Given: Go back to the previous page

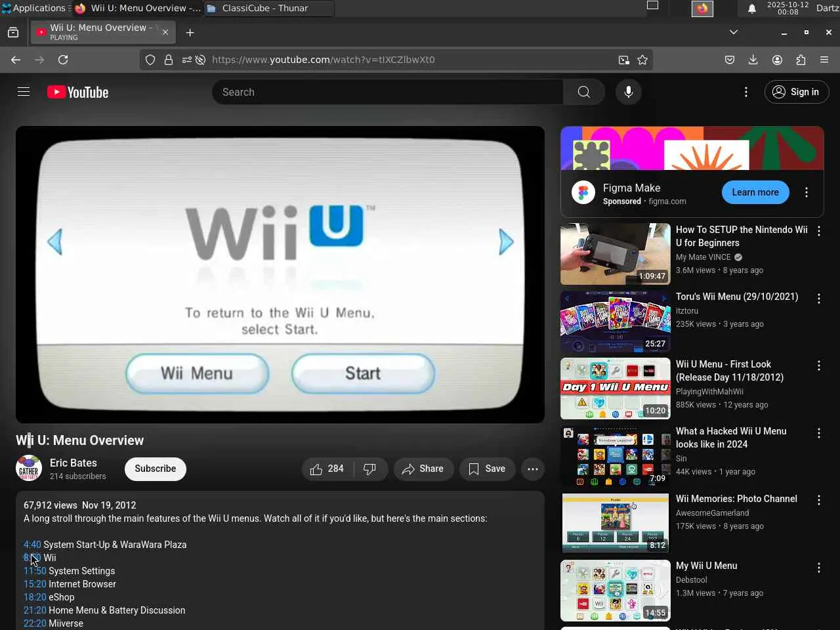Looking at the screenshot, I should click(x=16, y=60).
